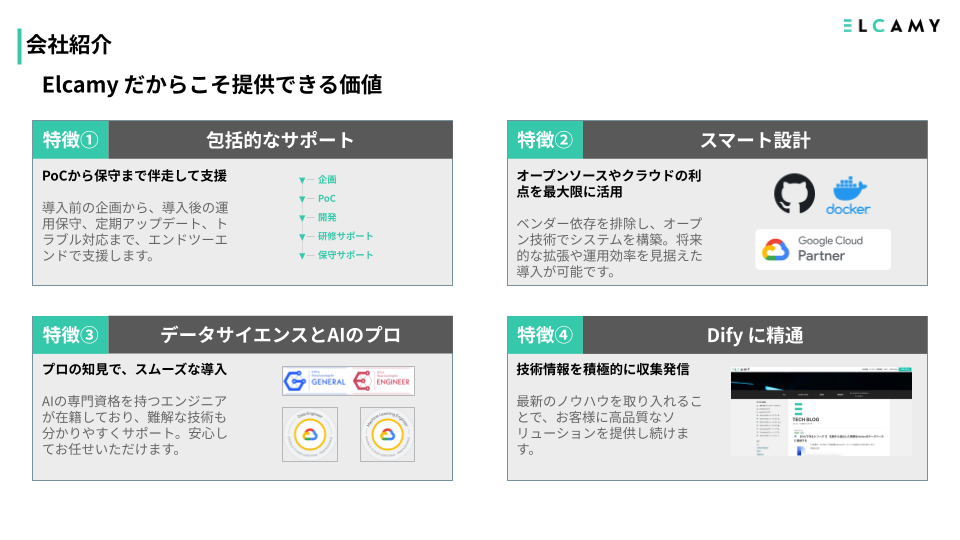Click the 特徴④ green label
The width and height of the screenshot is (960, 540).
[x=545, y=335]
